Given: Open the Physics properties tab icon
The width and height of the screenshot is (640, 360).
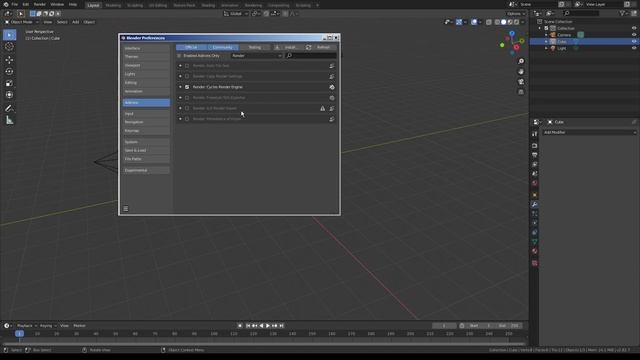Looking at the screenshot, I should pyautogui.click(x=535, y=223).
